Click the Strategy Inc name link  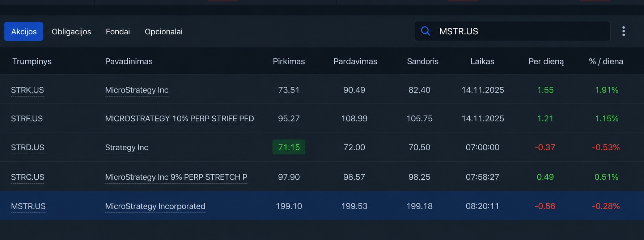(127, 147)
